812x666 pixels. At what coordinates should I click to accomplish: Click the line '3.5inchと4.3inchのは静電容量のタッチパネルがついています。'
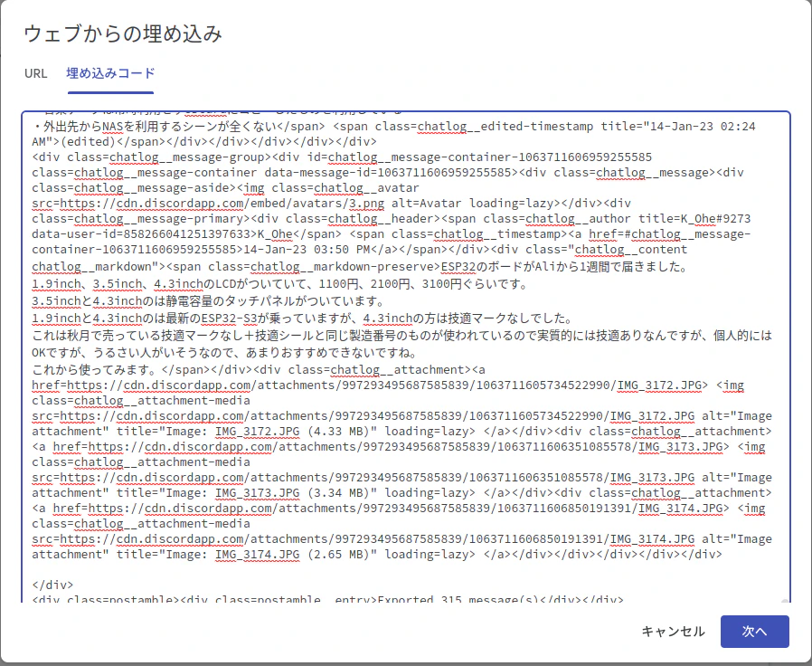coord(208,300)
